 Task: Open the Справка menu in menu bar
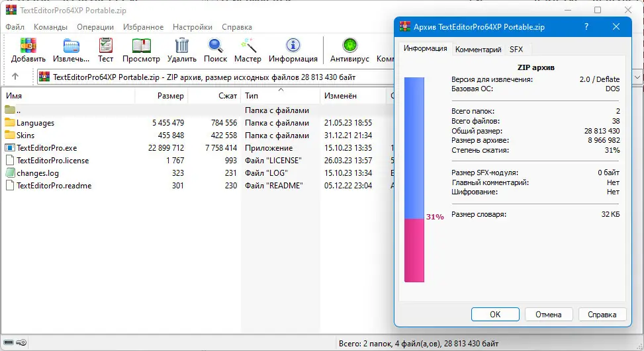pyautogui.click(x=237, y=27)
